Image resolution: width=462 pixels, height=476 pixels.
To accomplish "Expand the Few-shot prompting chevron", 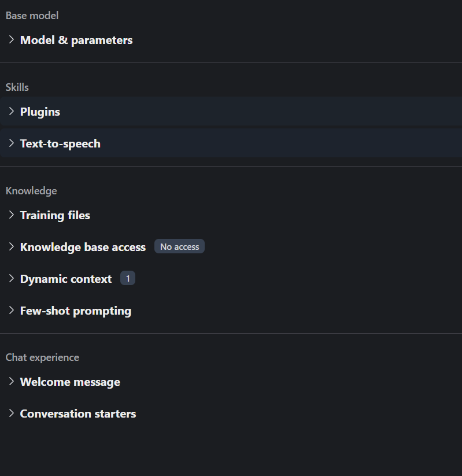I will pos(11,311).
